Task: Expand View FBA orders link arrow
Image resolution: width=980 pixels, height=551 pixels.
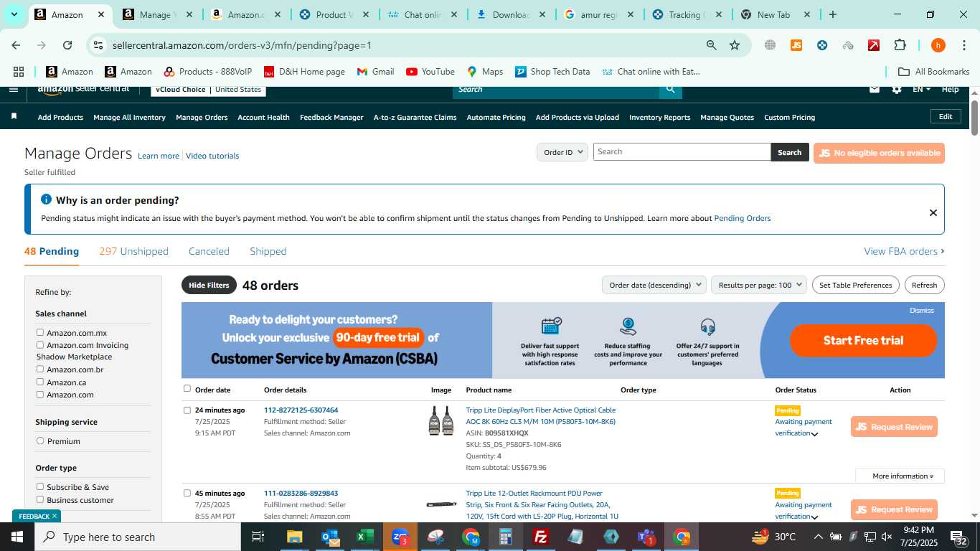Action: point(942,251)
